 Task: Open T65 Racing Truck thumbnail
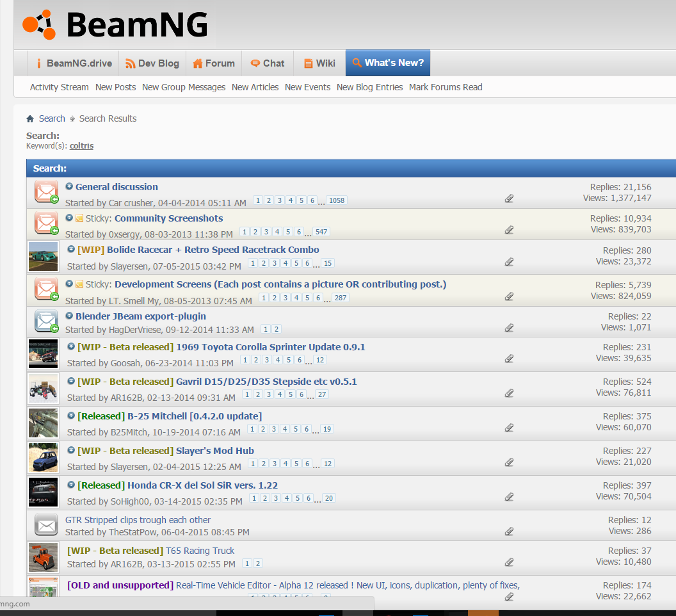coord(43,557)
